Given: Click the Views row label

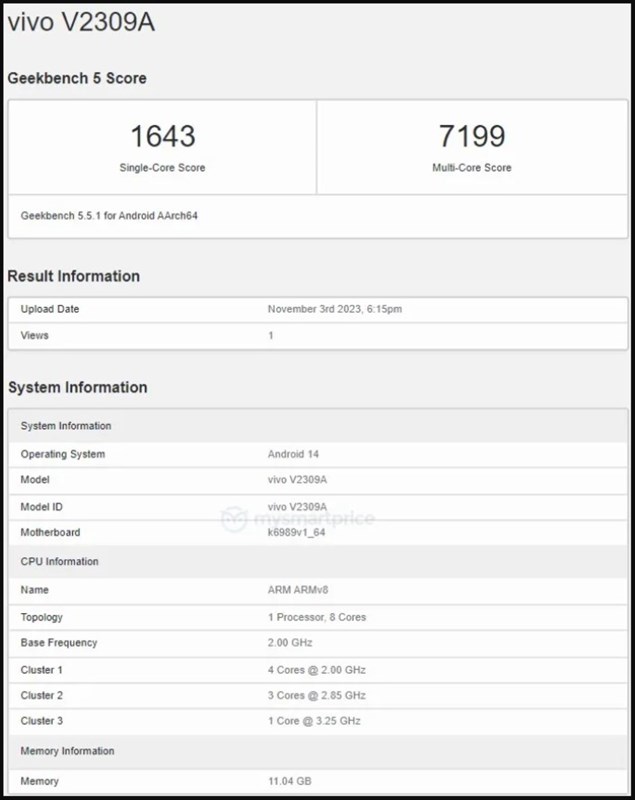Looking at the screenshot, I should pos(34,335).
